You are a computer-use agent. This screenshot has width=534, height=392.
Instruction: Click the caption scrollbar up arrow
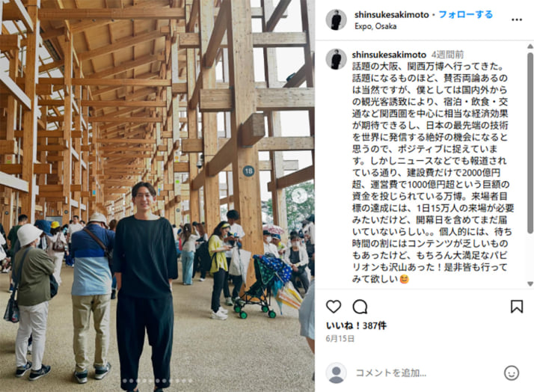pyautogui.click(x=530, y=46)
